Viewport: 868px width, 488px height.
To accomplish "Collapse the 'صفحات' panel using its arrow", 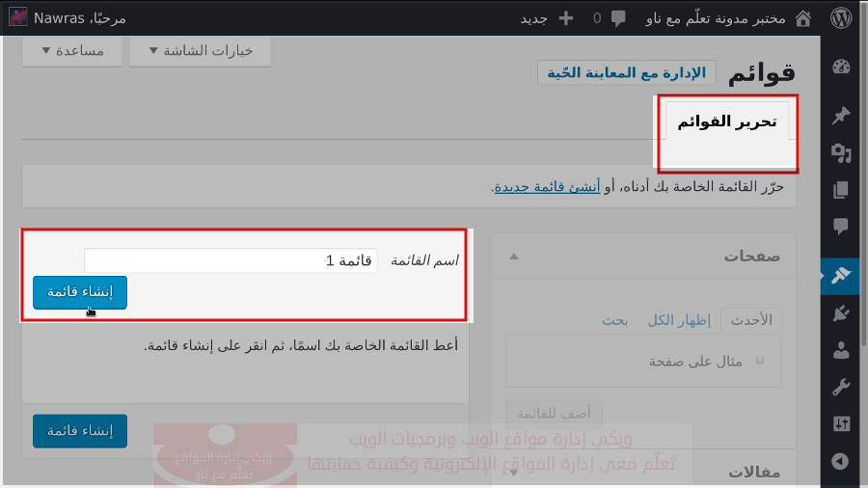I will pyautogui.click(x=513, y=257).
